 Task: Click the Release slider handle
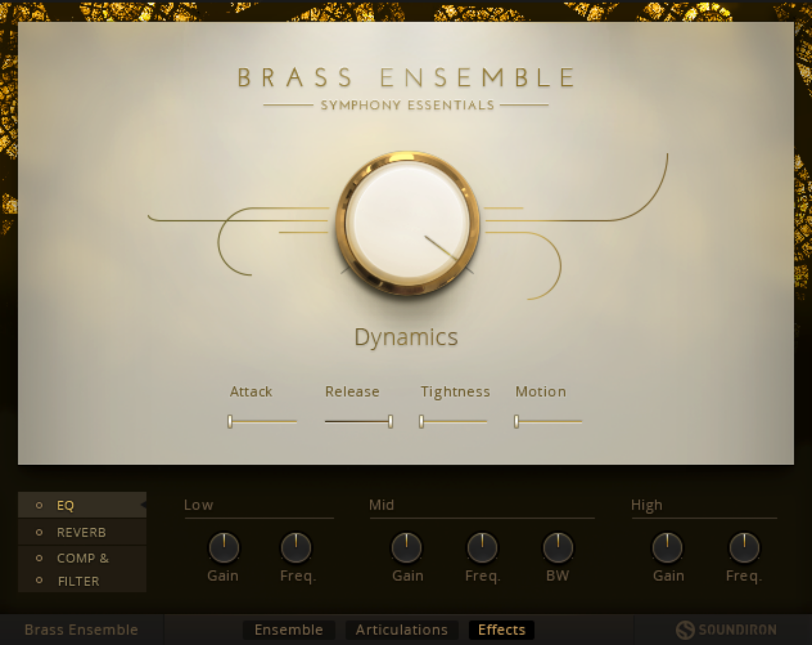pyautogui.click(x=390, y=421)
